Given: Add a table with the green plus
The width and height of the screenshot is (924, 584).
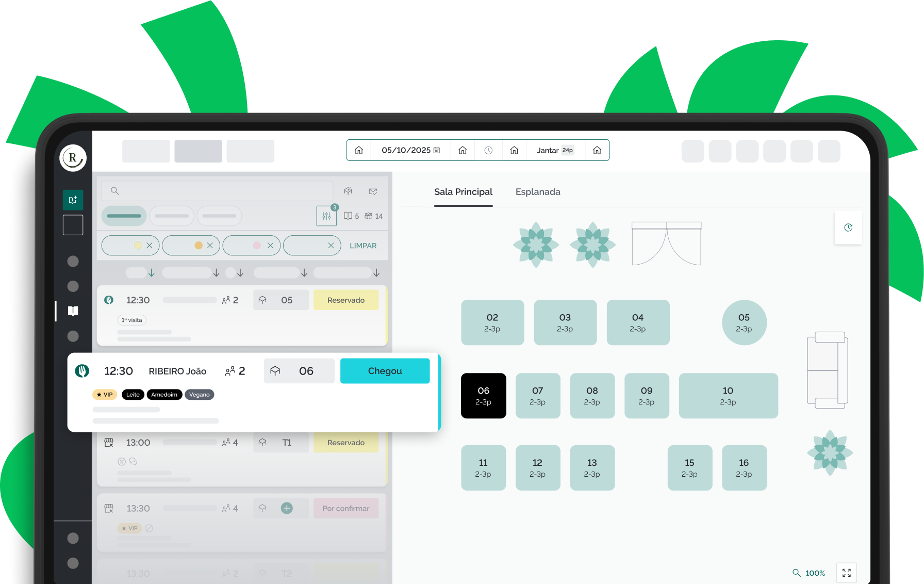Looking at the screenshot, I should click(287, 508).
